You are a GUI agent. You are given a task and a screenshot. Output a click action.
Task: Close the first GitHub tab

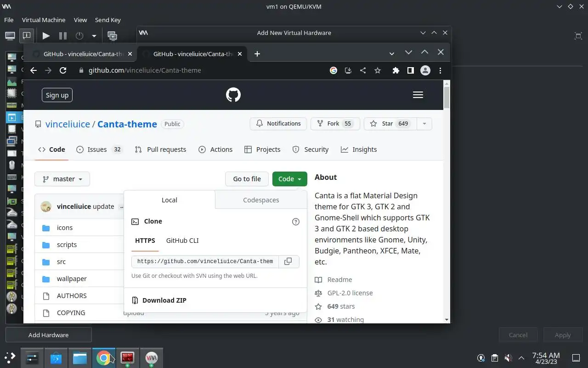coord(130,54)
